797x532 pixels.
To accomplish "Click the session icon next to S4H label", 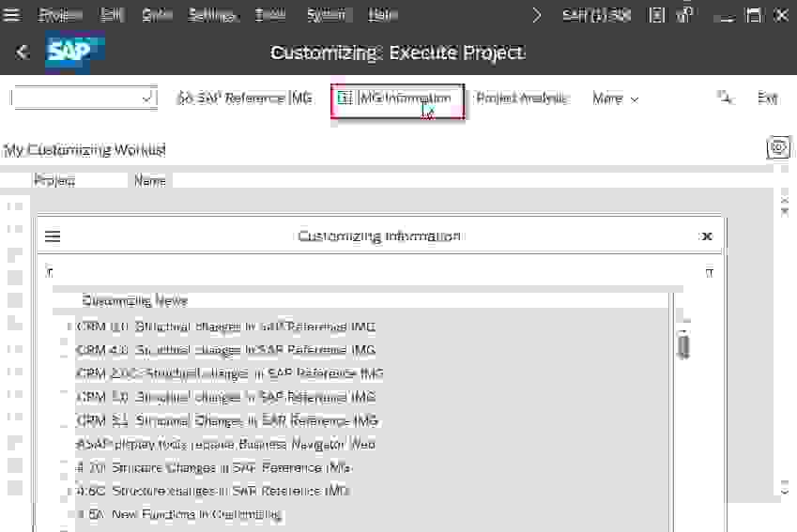I will point(657,15).
